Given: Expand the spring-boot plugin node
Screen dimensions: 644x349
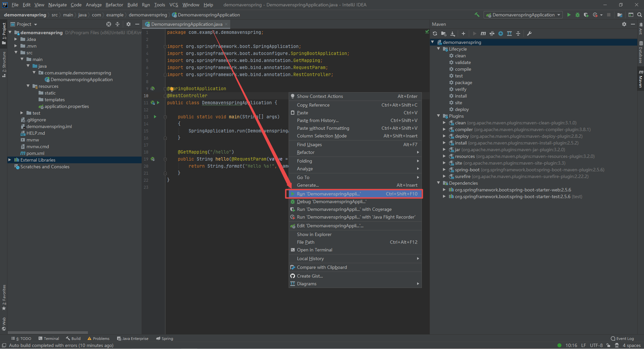Looking at the screenshot, I should tap(444, 170).
